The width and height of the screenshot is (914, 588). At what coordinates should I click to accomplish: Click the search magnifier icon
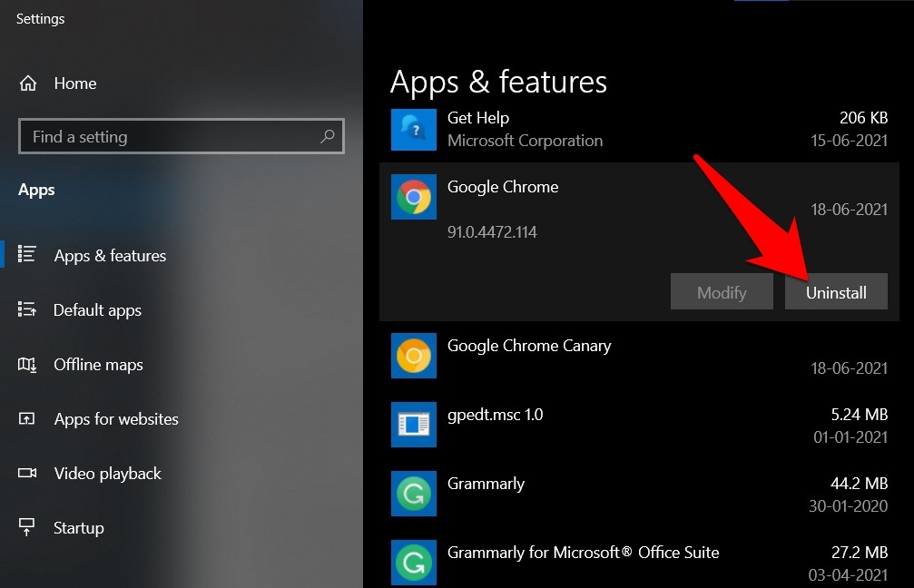coord(328,136)
